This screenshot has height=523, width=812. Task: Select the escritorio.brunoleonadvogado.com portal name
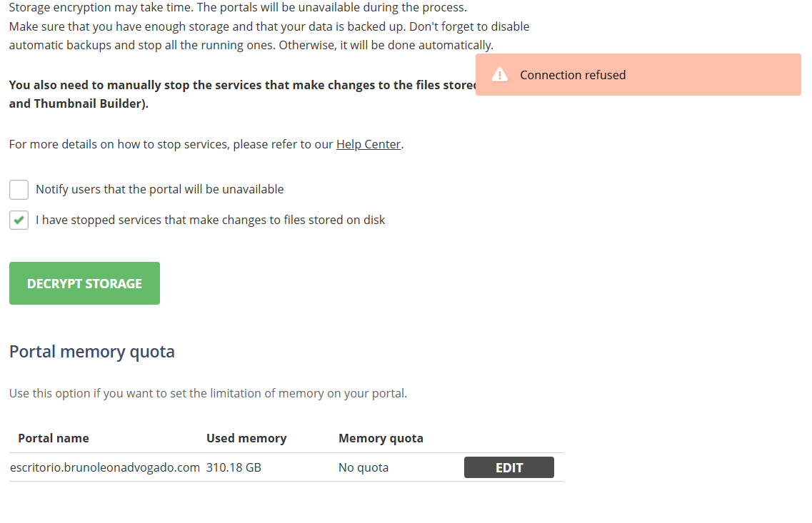pyautogui.click(x=105, y=468)
